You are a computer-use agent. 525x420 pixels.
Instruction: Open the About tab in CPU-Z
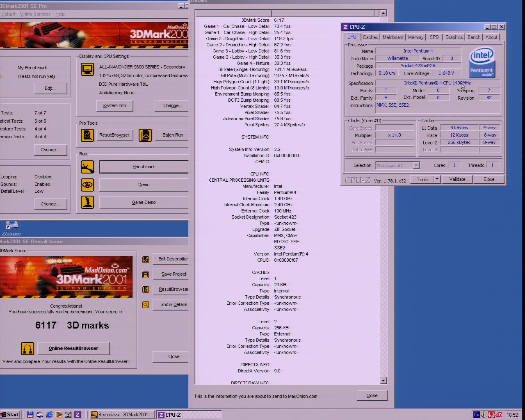tap(491, 37)
